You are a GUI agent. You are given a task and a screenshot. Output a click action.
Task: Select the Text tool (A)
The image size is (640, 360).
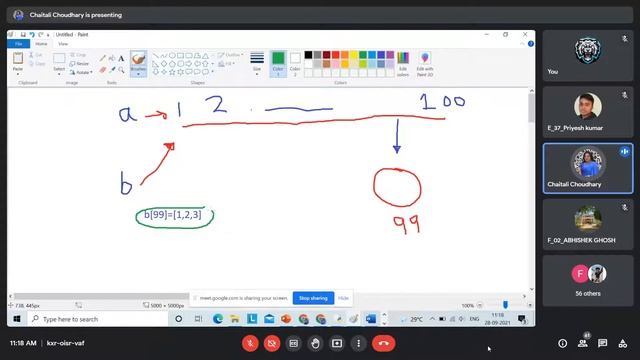coord(121,58)
